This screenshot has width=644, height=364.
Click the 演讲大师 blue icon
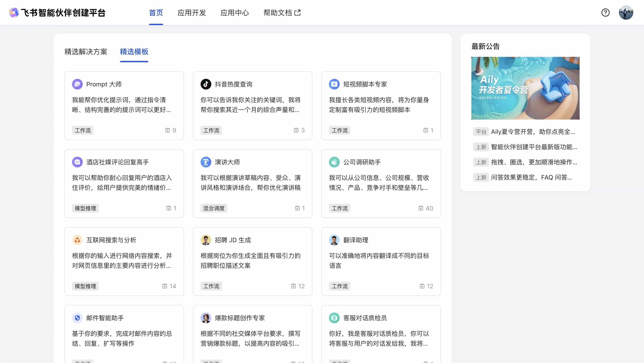pos(206,162)
